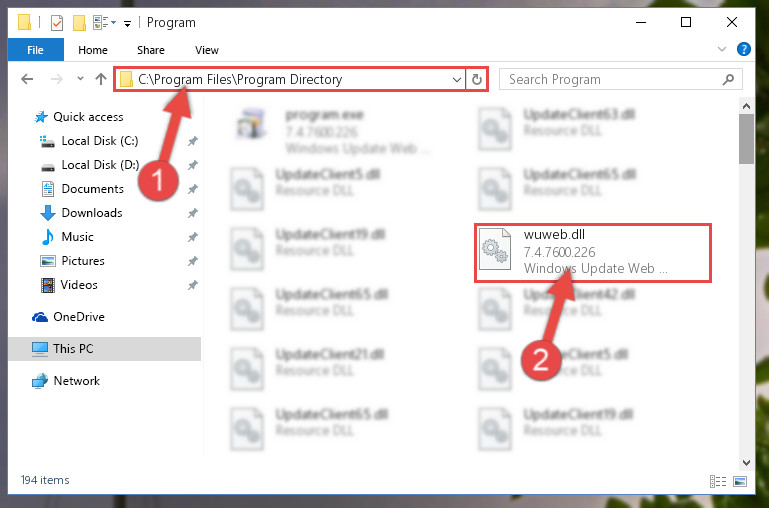Switch to details view icon in status bar

718,481
